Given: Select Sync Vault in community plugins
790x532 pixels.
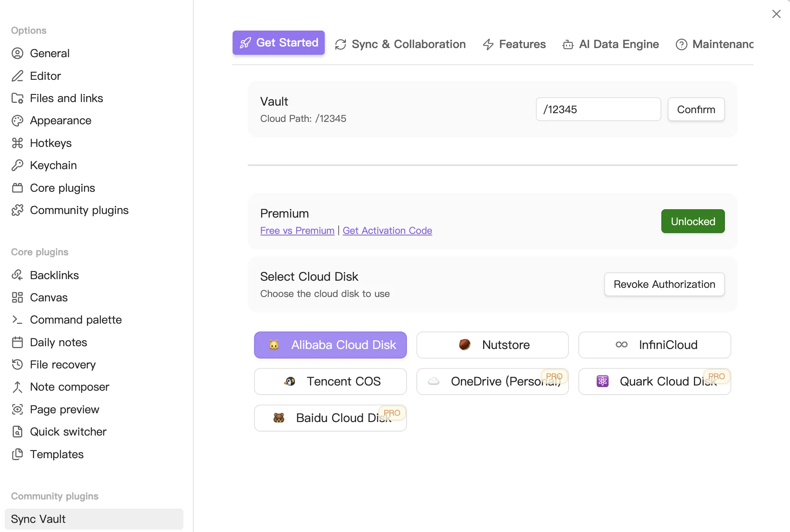Looking at the screenshot, I should 94,519.
